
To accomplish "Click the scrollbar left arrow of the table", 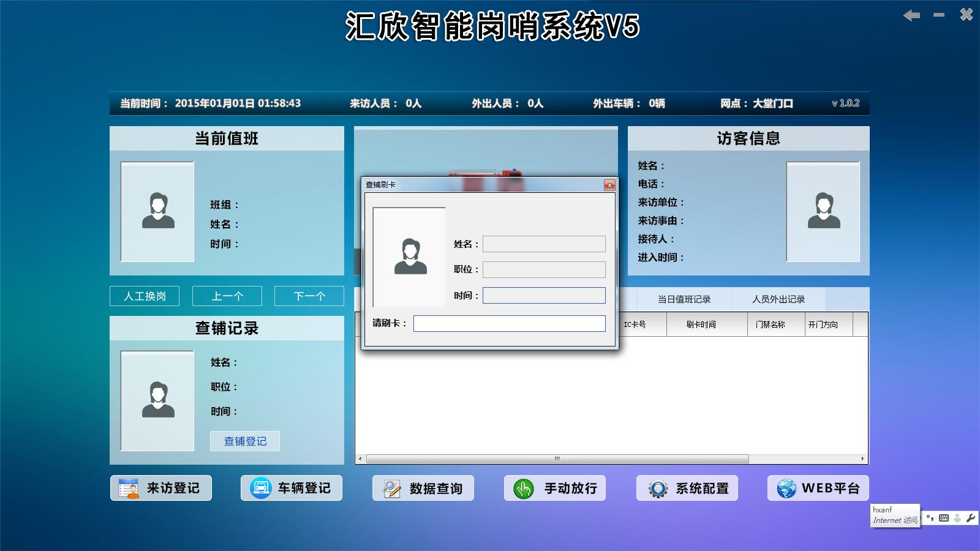I will pos(360,459).
